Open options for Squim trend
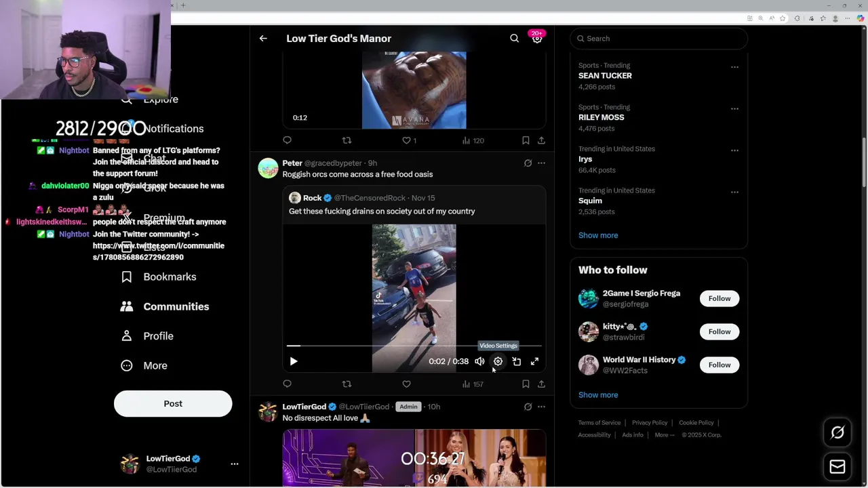The height and width of the screenshot is (488, 868). [x=734, y=192]
